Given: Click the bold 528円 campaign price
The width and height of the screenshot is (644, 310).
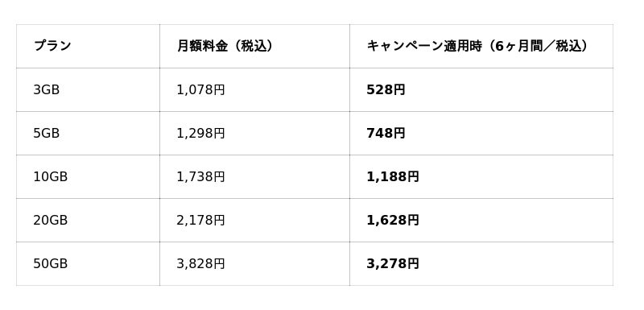Looking at the screenshot, I should (x=386, y=89).
